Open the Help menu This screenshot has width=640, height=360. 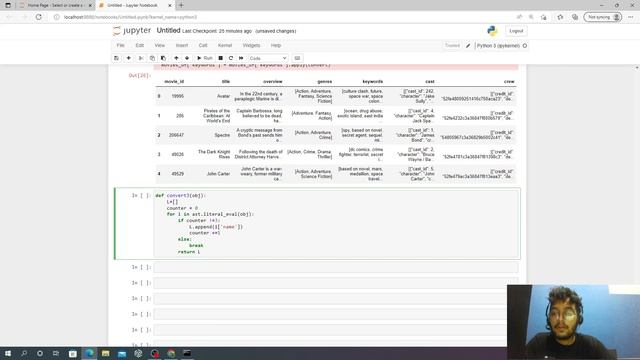(x=276, y=45)
